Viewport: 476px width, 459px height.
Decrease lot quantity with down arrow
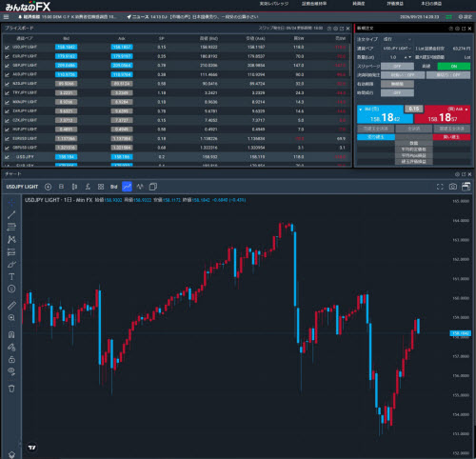click(x=409, y=57)
